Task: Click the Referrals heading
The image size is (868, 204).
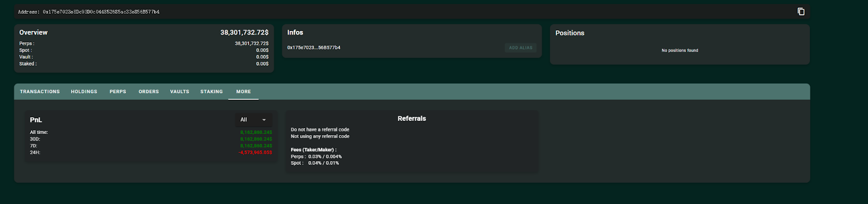Action: pyautogui.click(x=412, y=119)
